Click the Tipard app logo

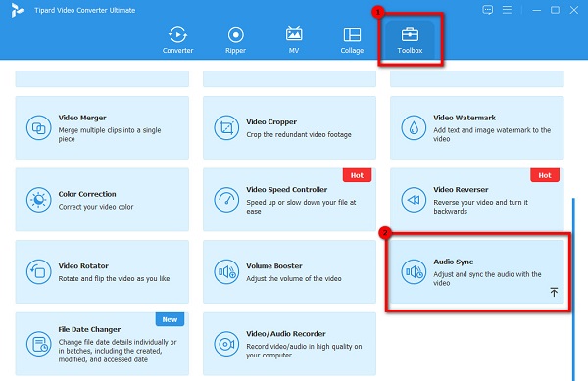(17, 10)
